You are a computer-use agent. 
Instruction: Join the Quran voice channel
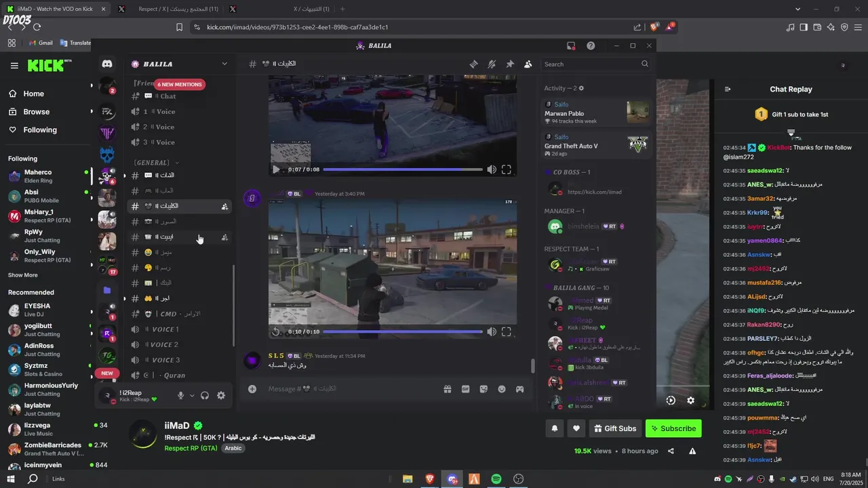pos(180,375)
